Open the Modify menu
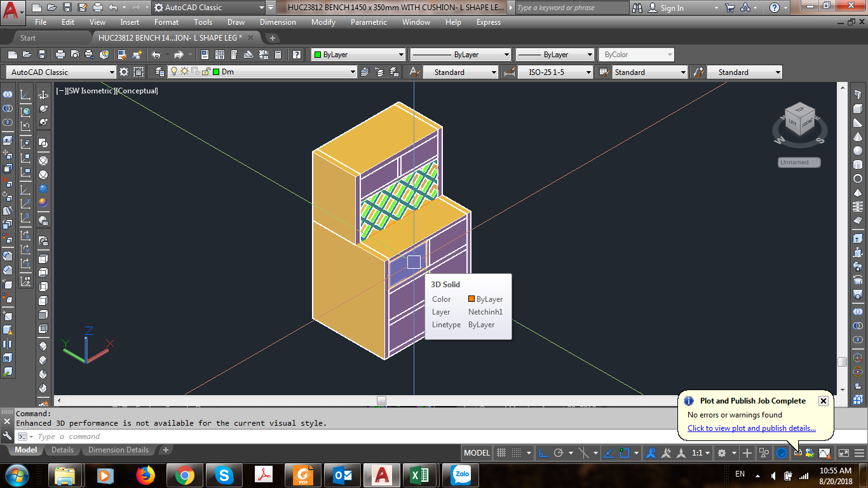Viewport: 868px width, 488px height. pyautogui.click(x=323, y=22)
